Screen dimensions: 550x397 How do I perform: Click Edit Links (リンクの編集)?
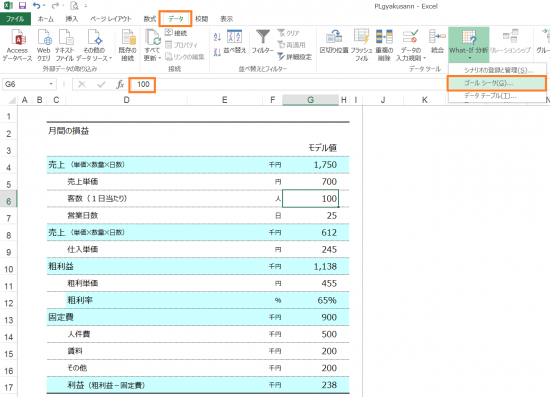point(185,56)
